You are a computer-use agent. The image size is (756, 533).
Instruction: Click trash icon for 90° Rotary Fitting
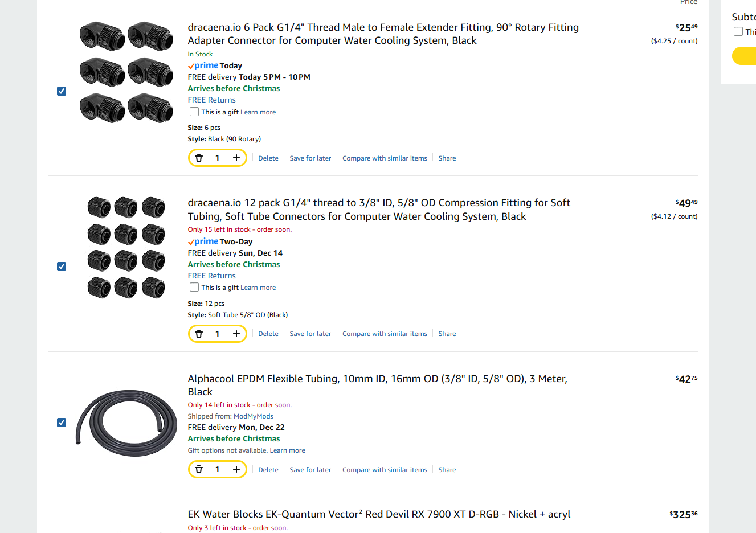(199, 158)
